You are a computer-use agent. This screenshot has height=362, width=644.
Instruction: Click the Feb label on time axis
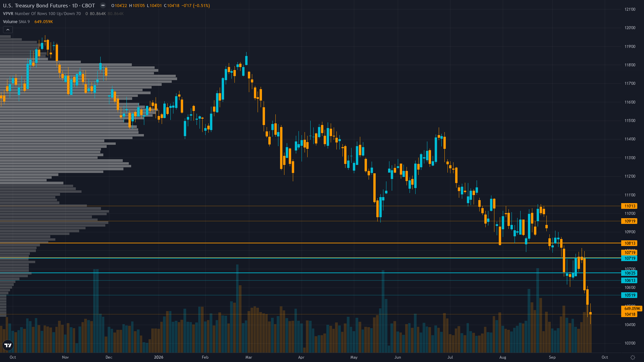(x=205, y=357)
